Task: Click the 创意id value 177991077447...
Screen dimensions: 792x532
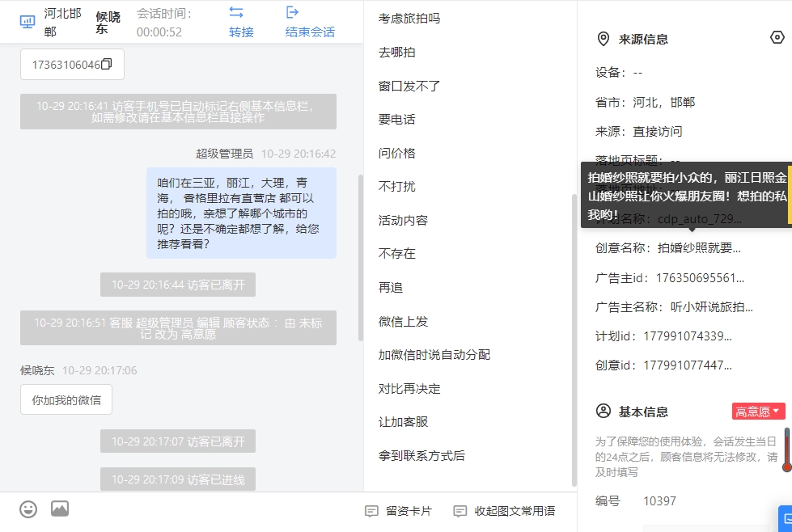Action: point(688,365)
